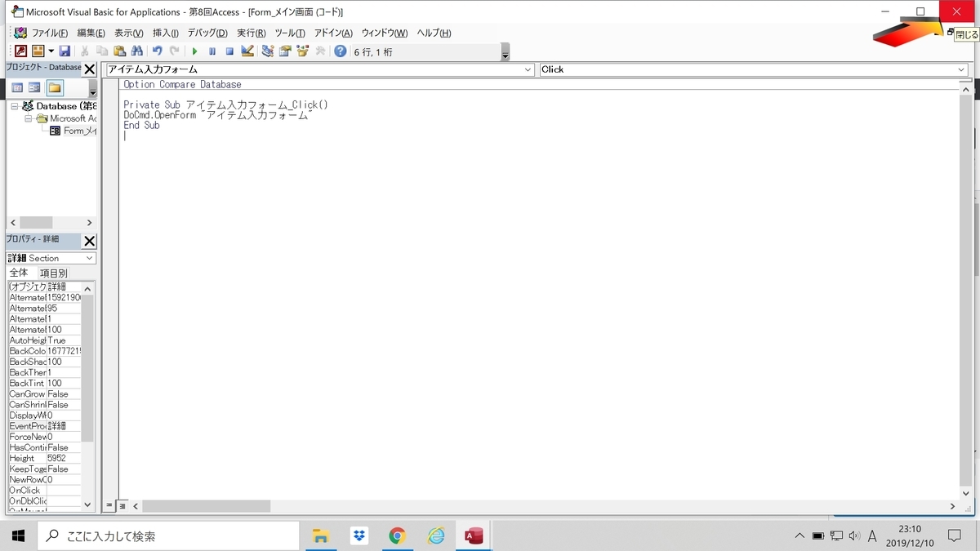The width and height of the screenshot is (980, 551).
Task: Click the Cut scissors icon
Action: coord(84,51)
